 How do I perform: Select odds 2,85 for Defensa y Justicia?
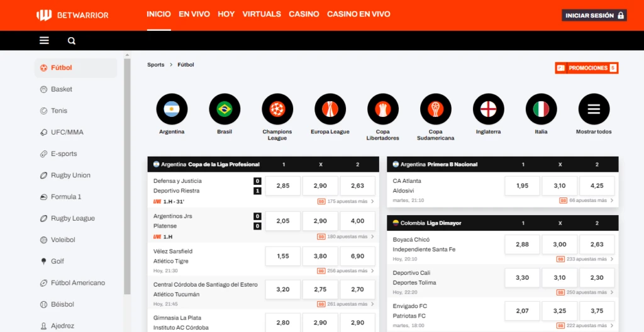pos(283,185)
